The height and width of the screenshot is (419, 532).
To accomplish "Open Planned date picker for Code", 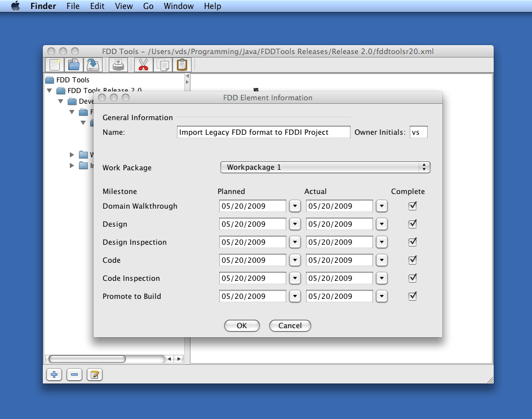I will click(295, 260).
